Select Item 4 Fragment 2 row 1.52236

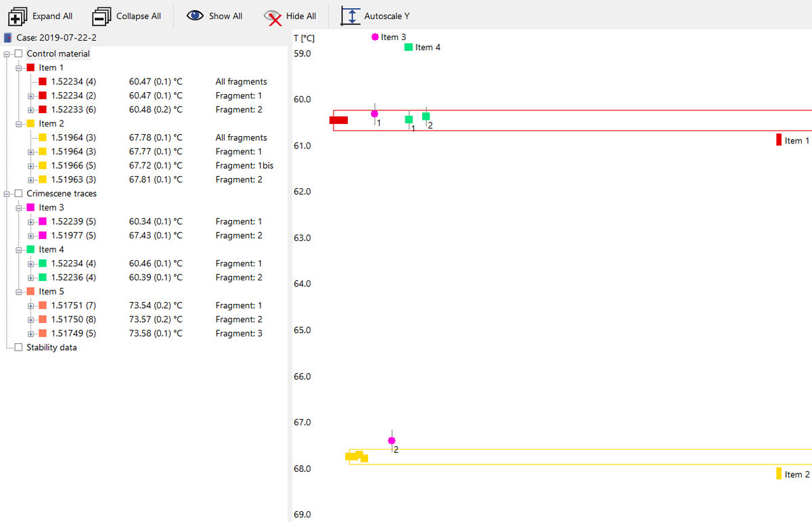click(x=73, y=278)
